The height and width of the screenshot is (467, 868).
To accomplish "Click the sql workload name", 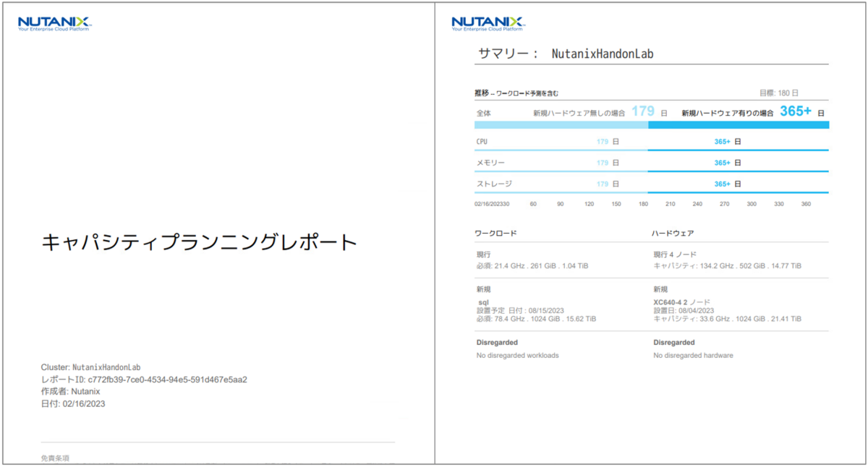I will 484,302.
